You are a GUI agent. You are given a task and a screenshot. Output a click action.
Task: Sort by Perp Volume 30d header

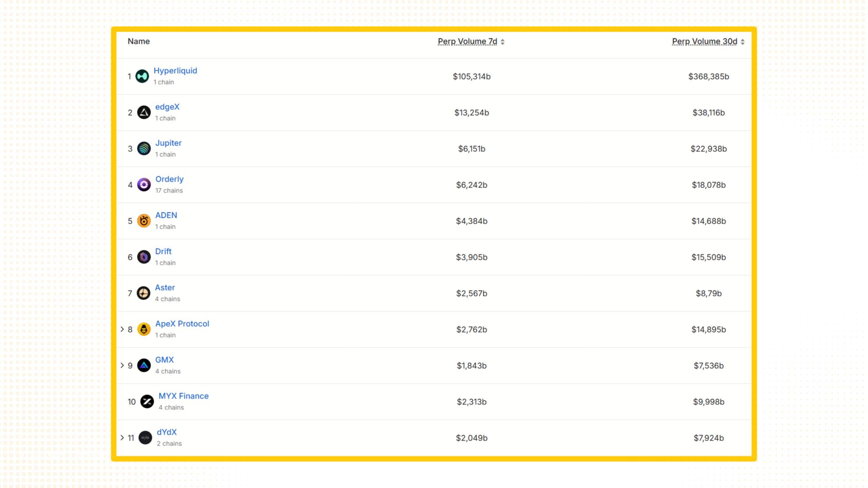(704, 42)
